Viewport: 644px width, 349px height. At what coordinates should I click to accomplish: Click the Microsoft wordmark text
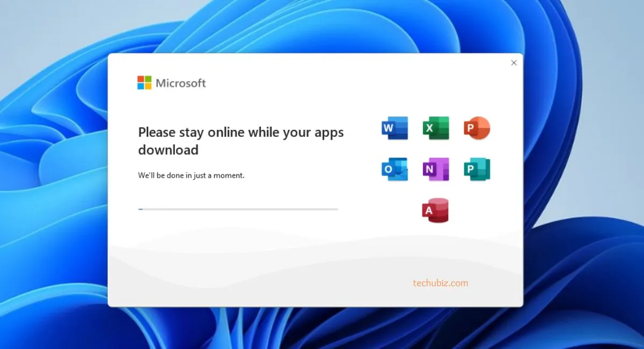coord(181,83)
